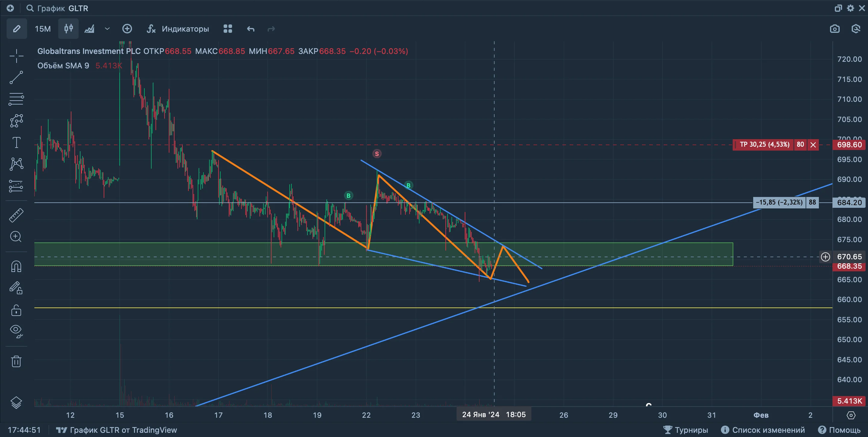Open the Список изменений link
This screenshot has width=868, height=437.
point(763,430)
